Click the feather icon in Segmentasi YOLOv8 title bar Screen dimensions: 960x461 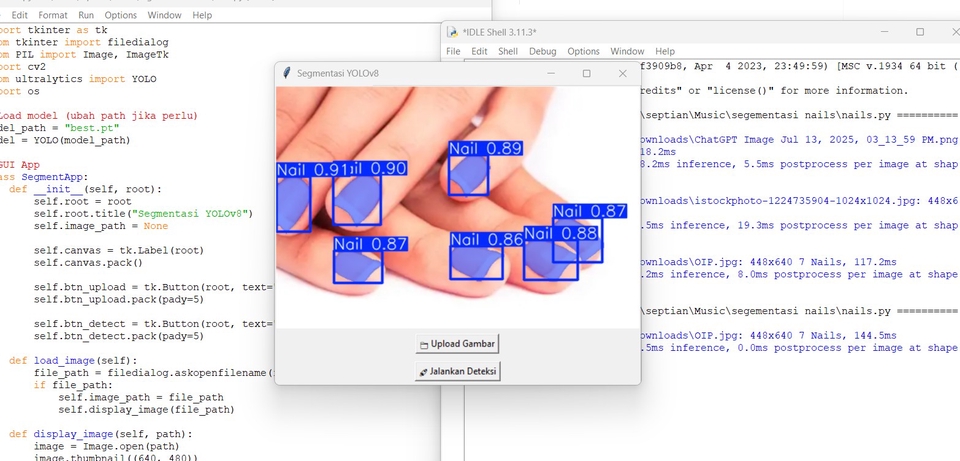[x=287, y=73]
